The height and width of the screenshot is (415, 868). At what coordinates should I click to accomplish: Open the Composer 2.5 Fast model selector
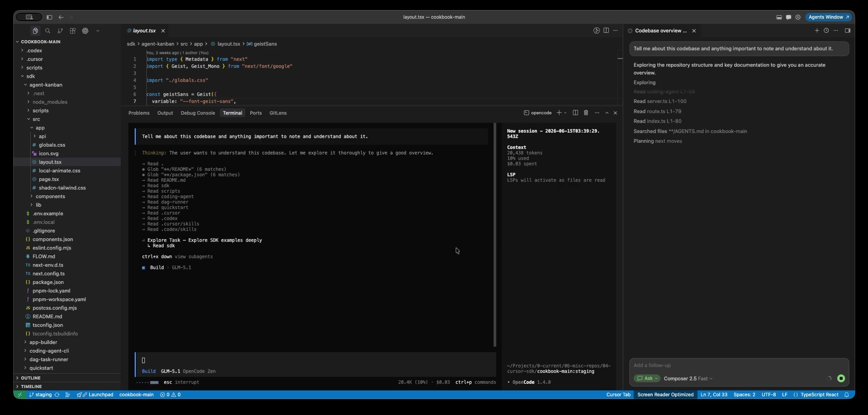coord(688,378)
